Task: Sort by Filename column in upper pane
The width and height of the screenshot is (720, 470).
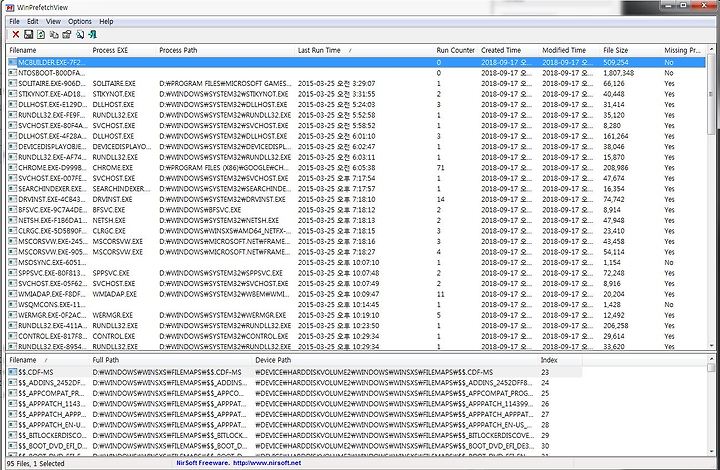Action: click(48, 50)
